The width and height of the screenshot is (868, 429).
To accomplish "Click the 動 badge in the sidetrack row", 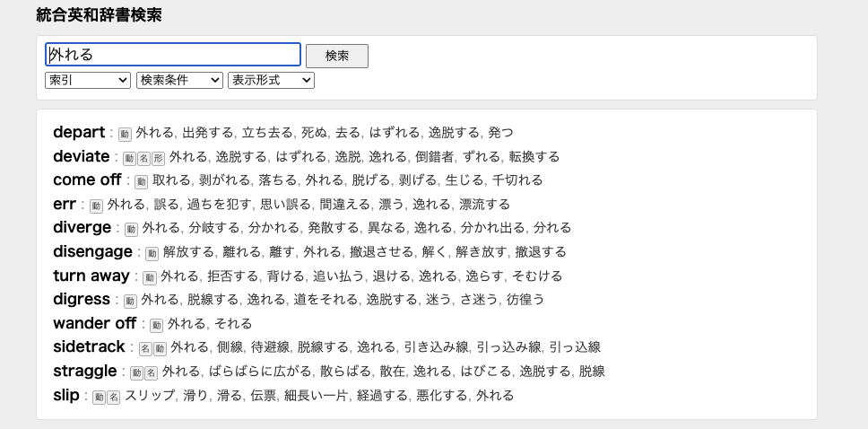I will click(x=160, y=348).
